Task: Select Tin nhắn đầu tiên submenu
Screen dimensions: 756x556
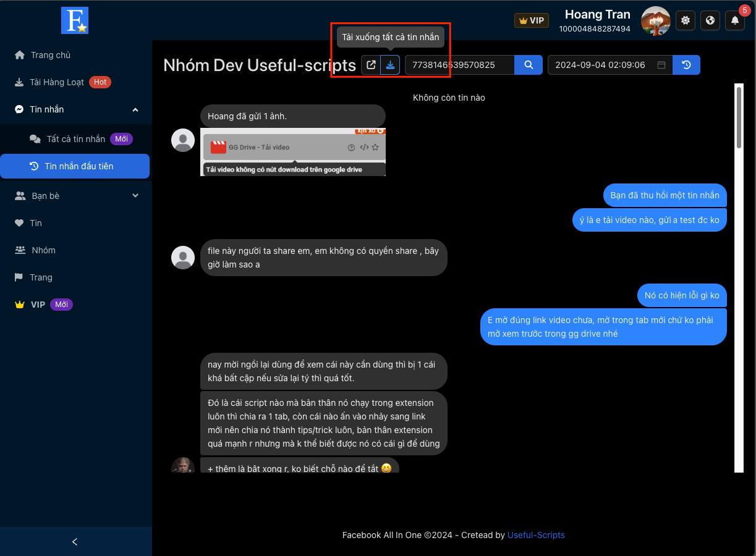Action: pos(75,166)
